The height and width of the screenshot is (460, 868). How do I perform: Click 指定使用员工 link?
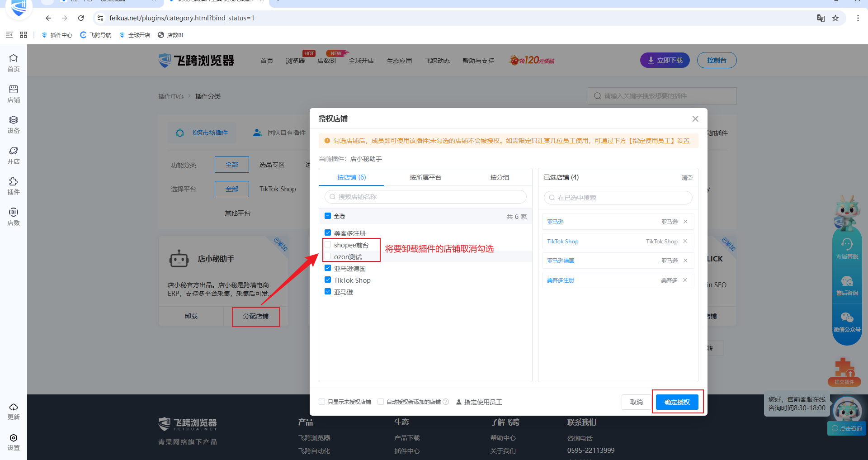tap(479, 402)
